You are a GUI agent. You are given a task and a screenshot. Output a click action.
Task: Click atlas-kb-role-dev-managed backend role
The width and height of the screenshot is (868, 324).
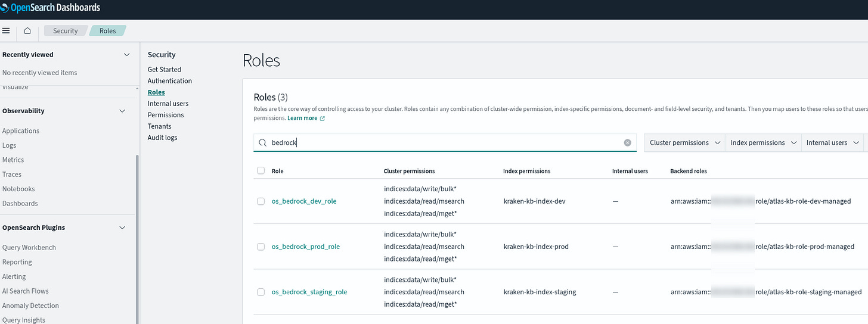[x=761, y=201]
